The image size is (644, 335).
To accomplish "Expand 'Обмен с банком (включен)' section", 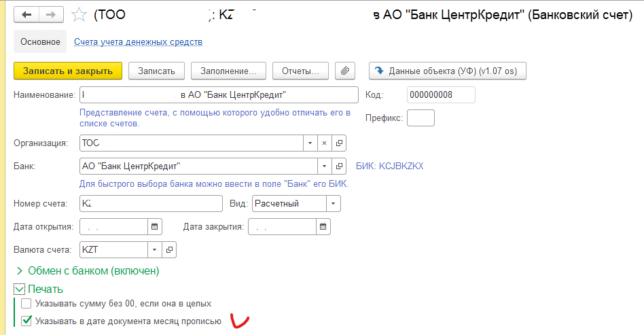I will pos(19,271).
